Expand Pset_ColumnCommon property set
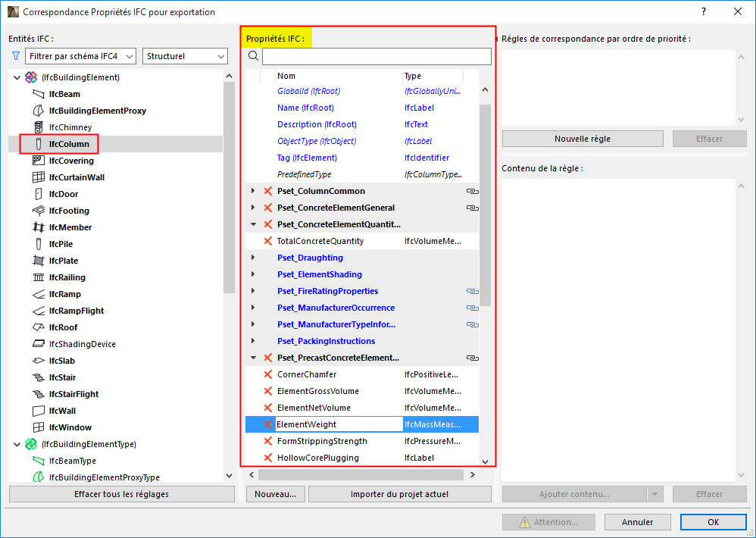 pyautogui.click(x=253, y=192)
